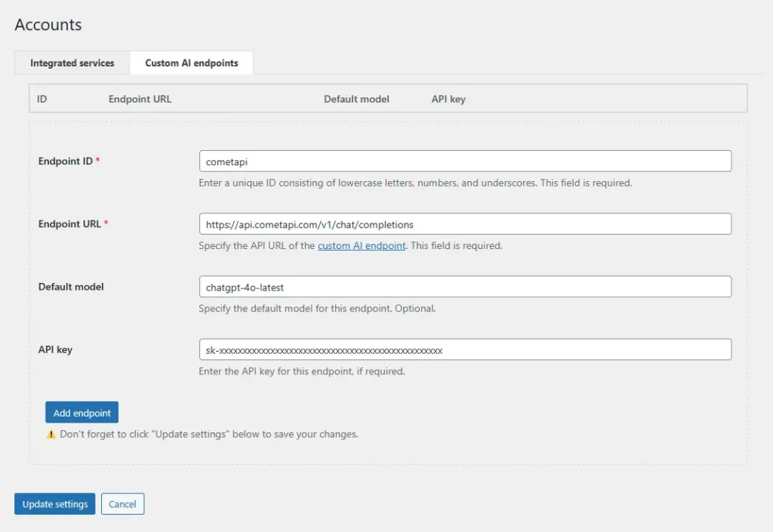773x532 pixels.
Task: Click the Update settings button
Action: [55, 504]
